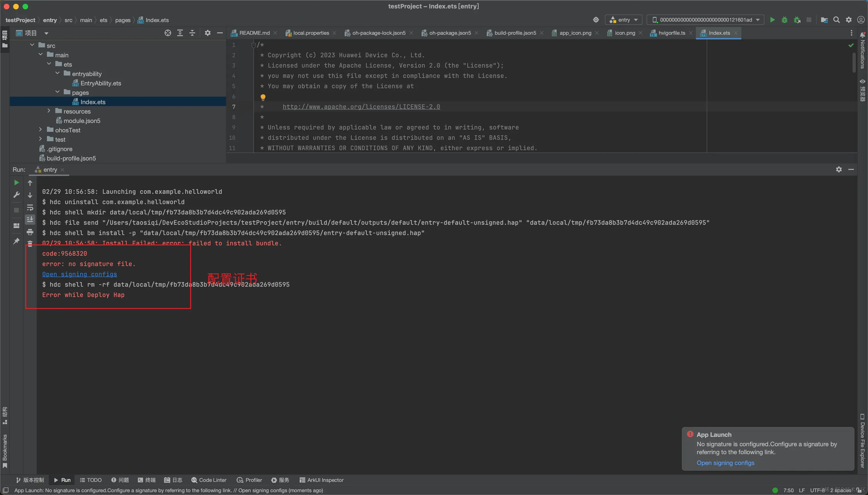Open the Code Linter tool window

(209, 480)
